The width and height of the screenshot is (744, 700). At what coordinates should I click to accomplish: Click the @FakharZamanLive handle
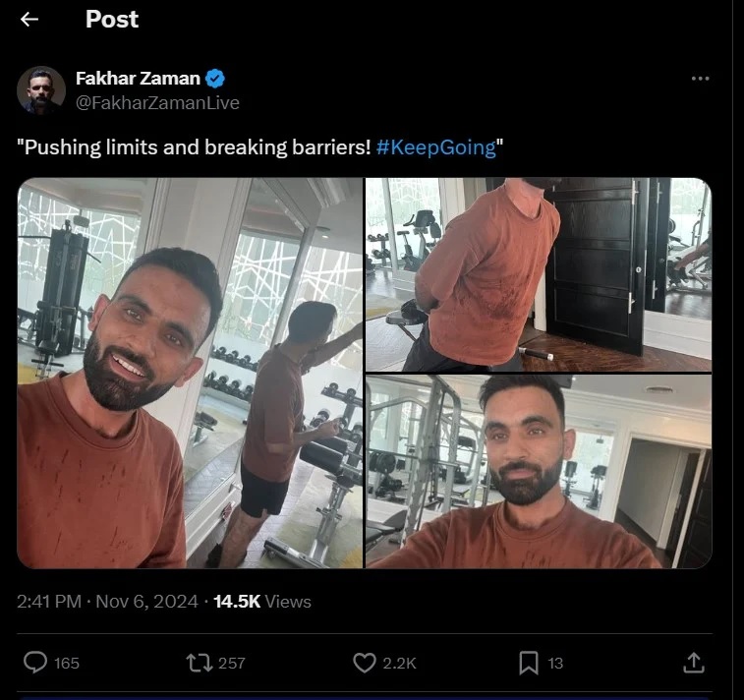[x=157, y=102]
